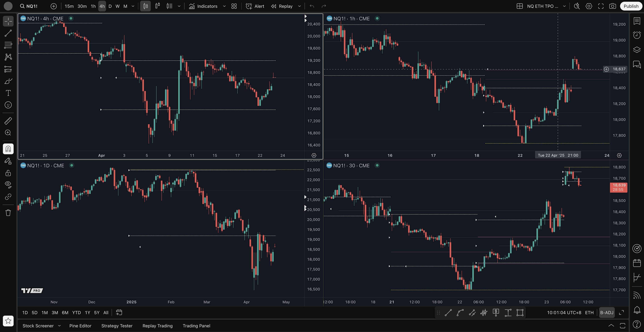Image resolution: width=644 pixels, height=332 pixels.
Task: Toggle hide all drawings eye icon
Action: pyautogui.click(x=8, y=185)
